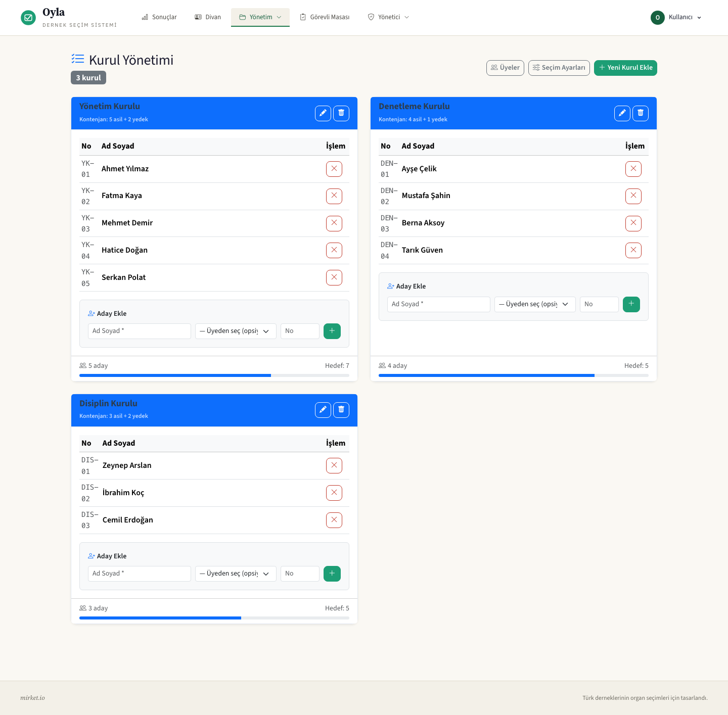Click the user avatar circle
Image resolution: width=728 pixels, height=715 pixels.
click(658, 17)
